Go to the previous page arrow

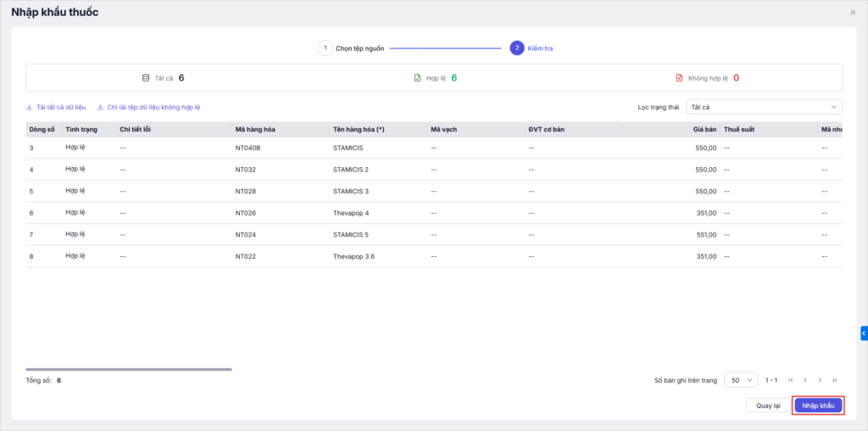click(x=805, y=380)
